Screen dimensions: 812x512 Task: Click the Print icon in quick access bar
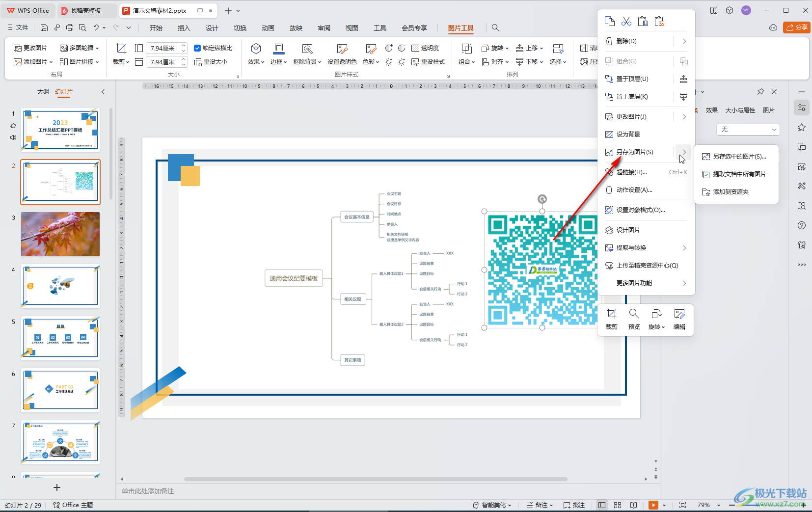(x=70, y=27)
